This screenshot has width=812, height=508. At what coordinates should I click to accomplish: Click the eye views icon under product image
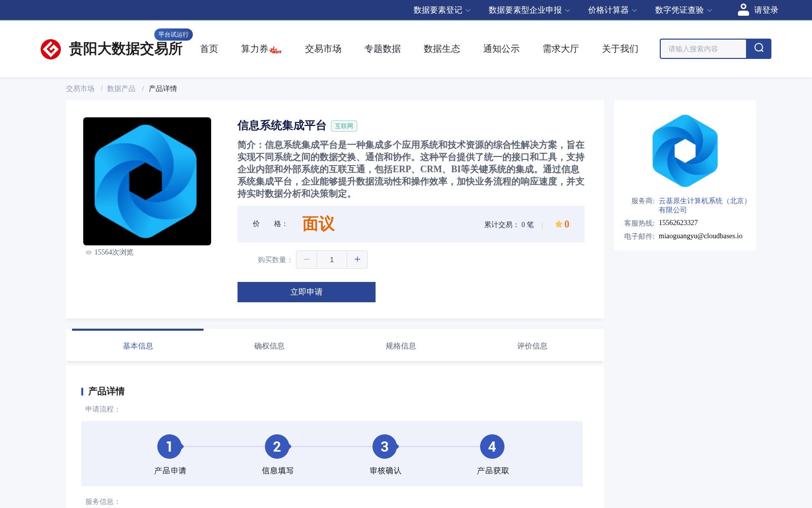(x=89, y=252)
